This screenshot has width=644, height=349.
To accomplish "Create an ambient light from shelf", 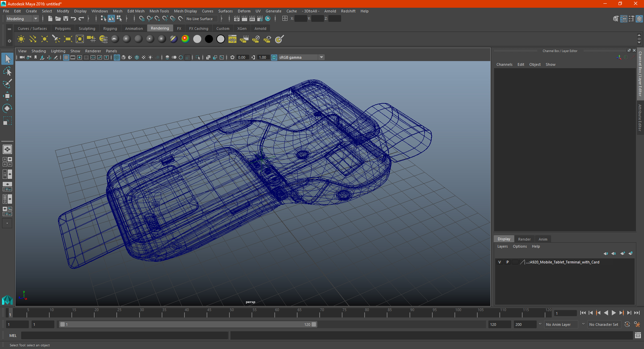I will pos(21,39).
